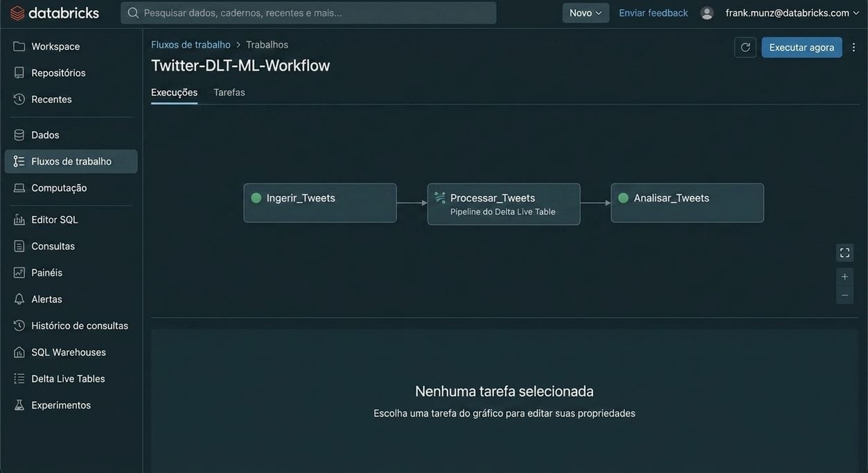Open Dados in the sidebar

pos(71,135)
